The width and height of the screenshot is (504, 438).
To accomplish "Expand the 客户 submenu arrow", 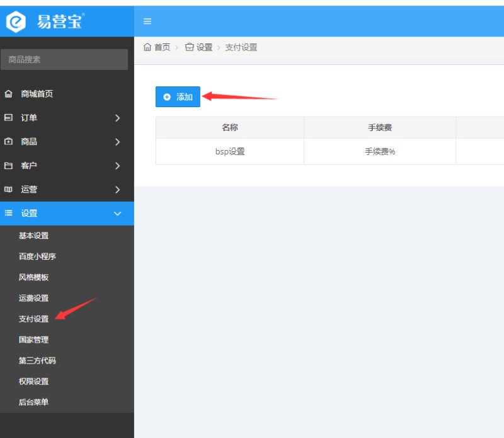I will click(117, 166).
